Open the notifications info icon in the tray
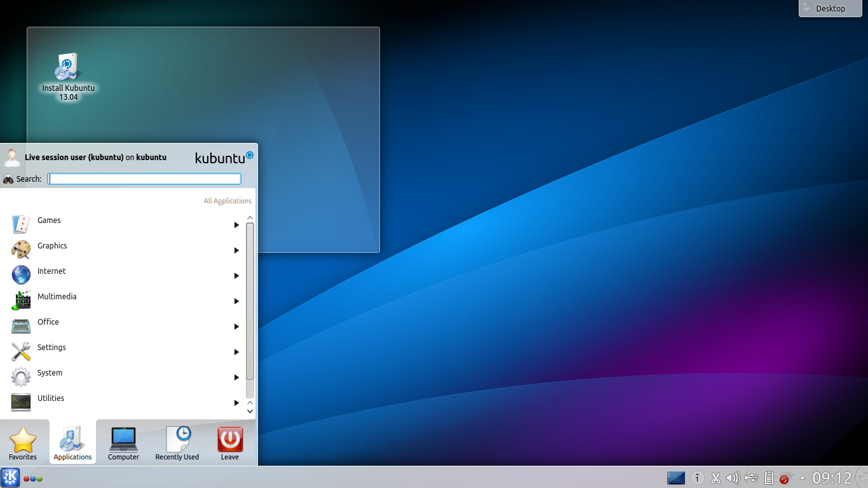Screen dimensions: 868x488 click(698, 478)
